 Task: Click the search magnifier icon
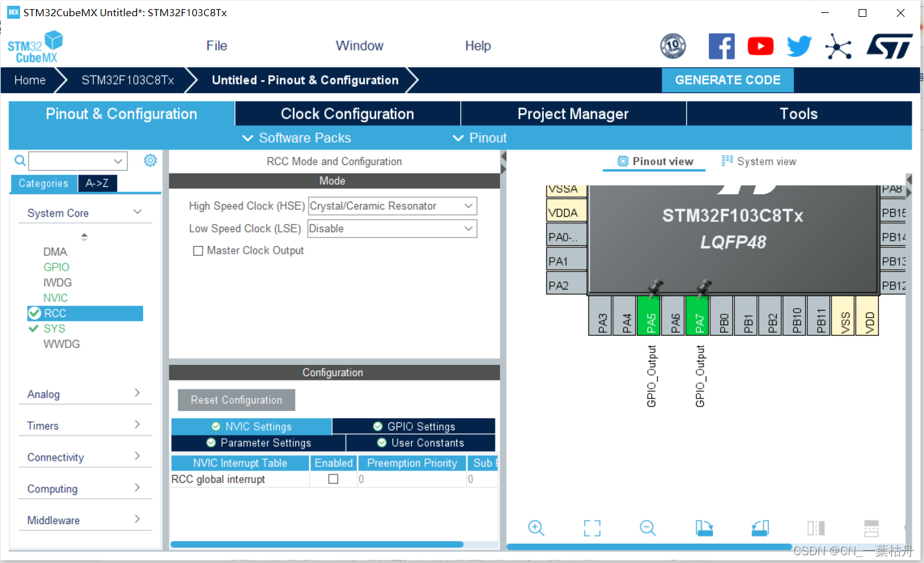[20, 160]
